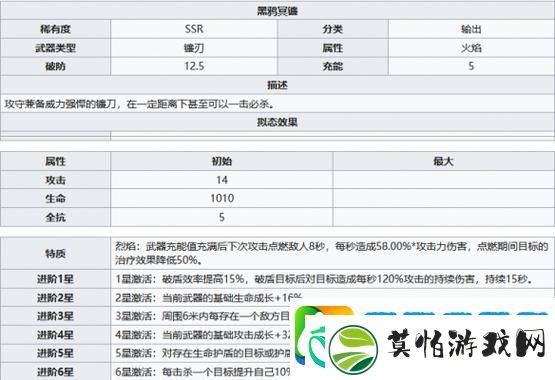Select the 进阶4星 row label
The height and width of the screenshot is (380, 555).
[x=55, y=335]
